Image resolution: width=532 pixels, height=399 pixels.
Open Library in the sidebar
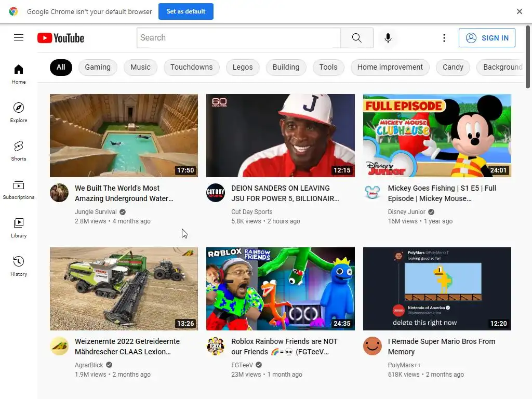pos(19,228)
